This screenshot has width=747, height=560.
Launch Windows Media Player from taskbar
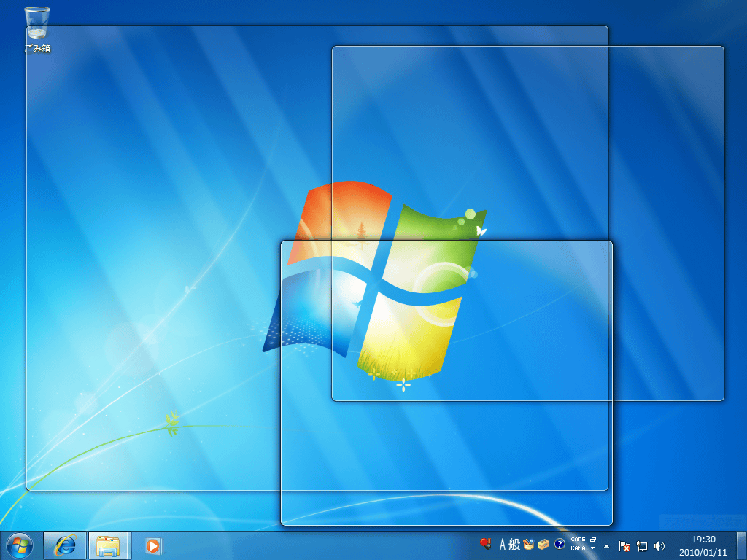[153, 545]
